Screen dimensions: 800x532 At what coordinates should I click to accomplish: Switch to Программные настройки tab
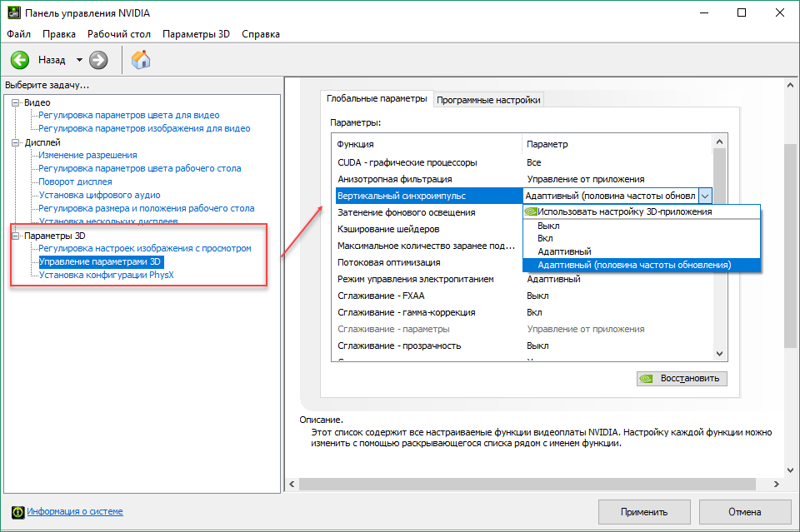pos(488,100)
